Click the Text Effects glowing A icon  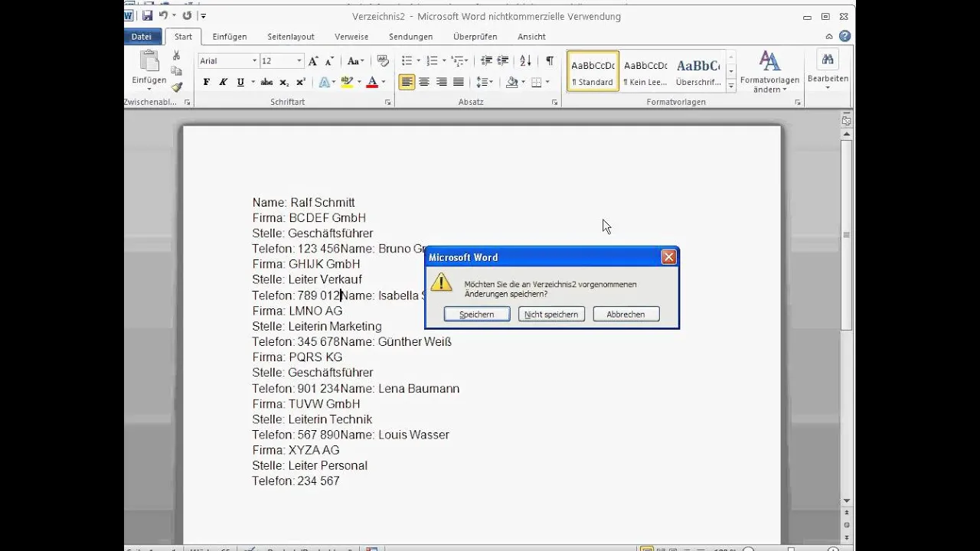point(324,82)
